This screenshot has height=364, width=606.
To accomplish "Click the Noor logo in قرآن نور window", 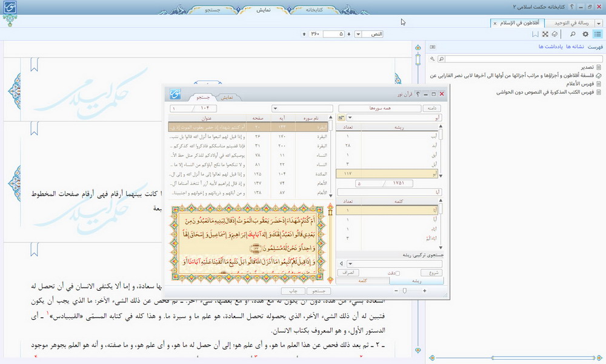I will coord(175,94).
